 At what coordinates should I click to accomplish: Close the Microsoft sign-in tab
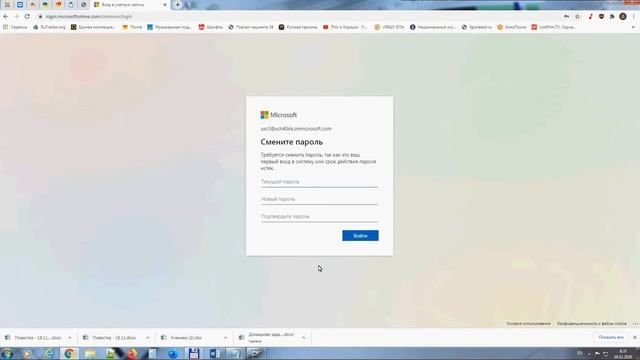tap(165, 5)
